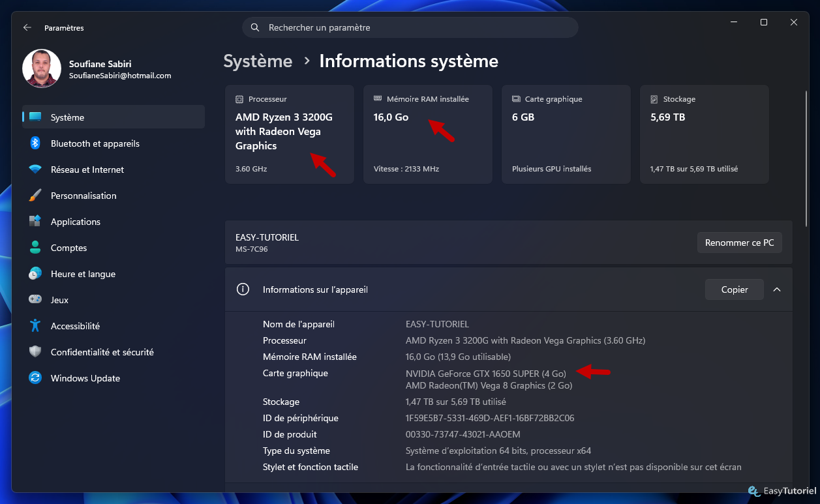
Task: Click the Soufiane Sabiri profile picture
Action: point(42,69)
